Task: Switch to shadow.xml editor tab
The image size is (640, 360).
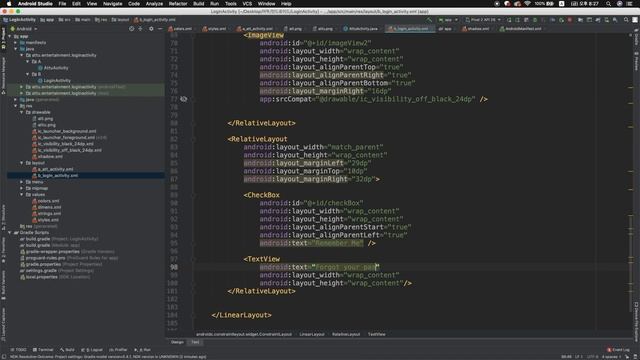Action: tap(476, 29)
